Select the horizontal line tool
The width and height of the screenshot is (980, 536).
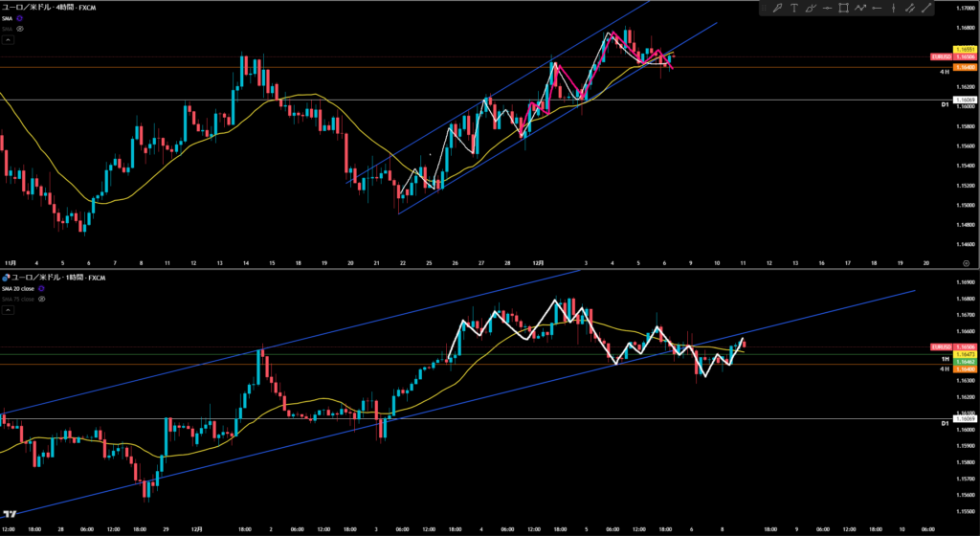click(829, 9)
